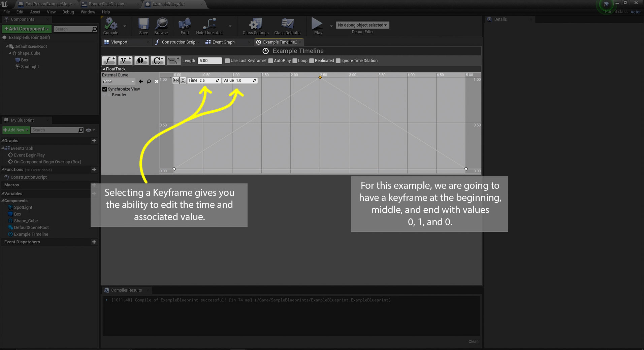Clear the external curve with X icon
644x350 pixels.
pyautogui.click(x=157, y=81)
